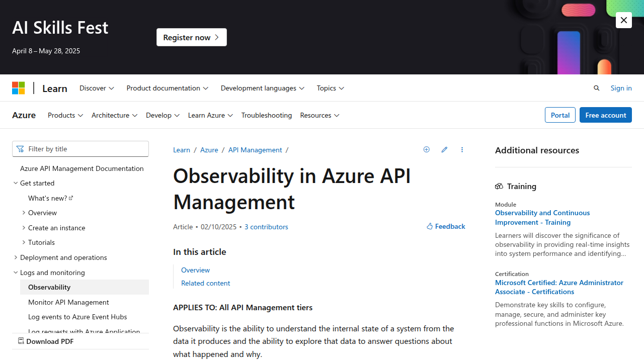Click the API Management breadcrumb
The height and width of the screenshot is (362, 644).
255,150
